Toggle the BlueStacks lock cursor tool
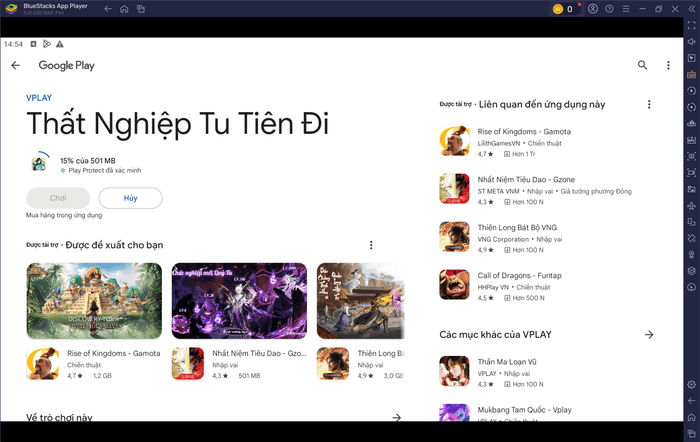The image size is (700, 442). 692,58
